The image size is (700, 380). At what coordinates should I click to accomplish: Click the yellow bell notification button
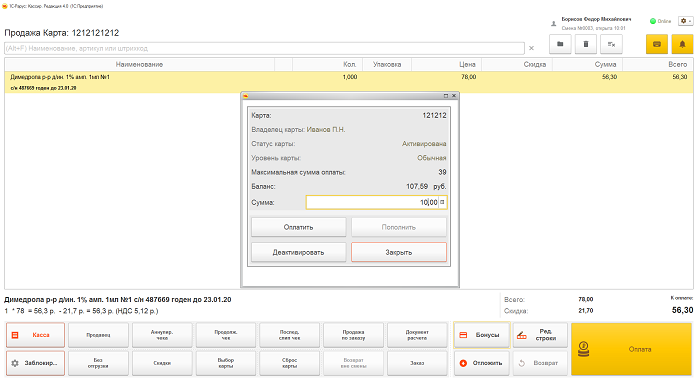tap(682, 44)
